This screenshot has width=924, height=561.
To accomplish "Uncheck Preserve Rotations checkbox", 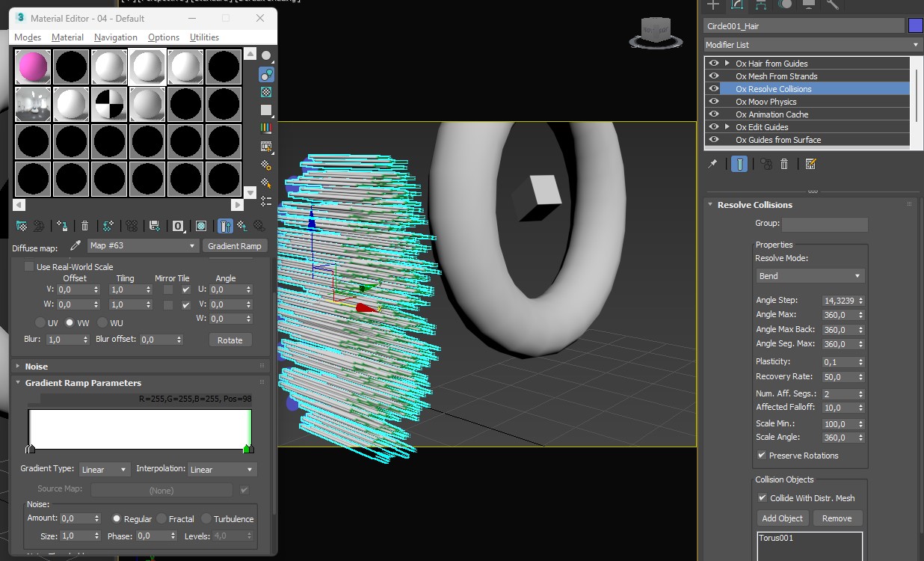I will (x=762, y=455).
